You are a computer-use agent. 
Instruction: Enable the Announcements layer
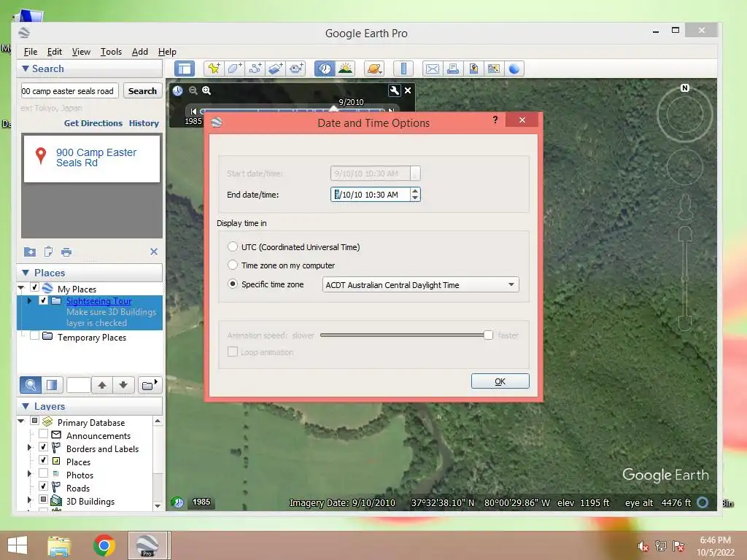[x=43, y=434]
